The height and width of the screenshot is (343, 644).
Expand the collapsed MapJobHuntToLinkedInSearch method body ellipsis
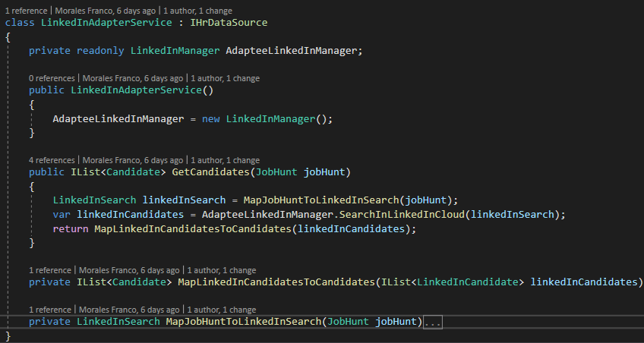click(x=432, y=322)
